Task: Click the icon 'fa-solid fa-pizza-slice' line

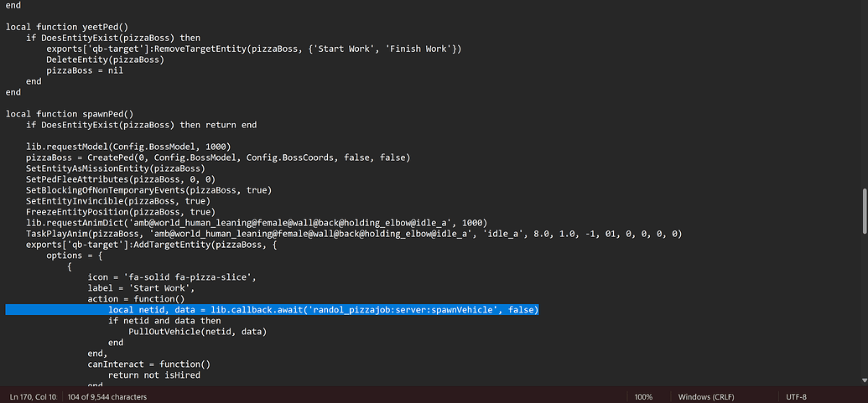Action: pyautogui.click(x=171, y=277)
